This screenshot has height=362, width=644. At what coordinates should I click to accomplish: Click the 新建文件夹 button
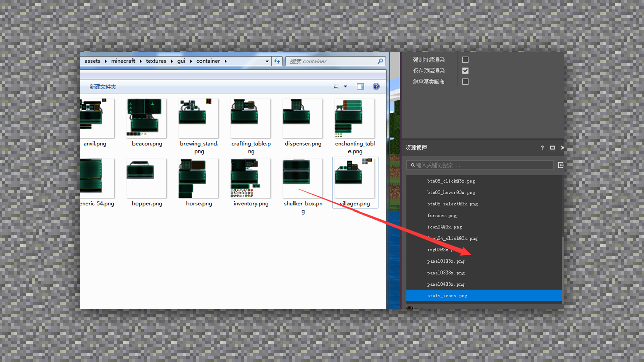point(103,87)
